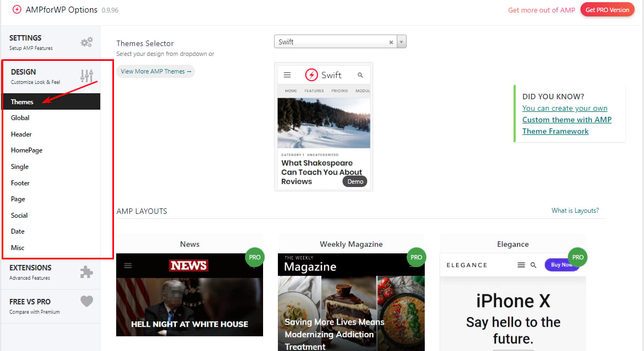The height and width of the screenshot is (351, 644).
Task: Click the Free vs Pro heart icon
Action: click(x=87, y=301)
